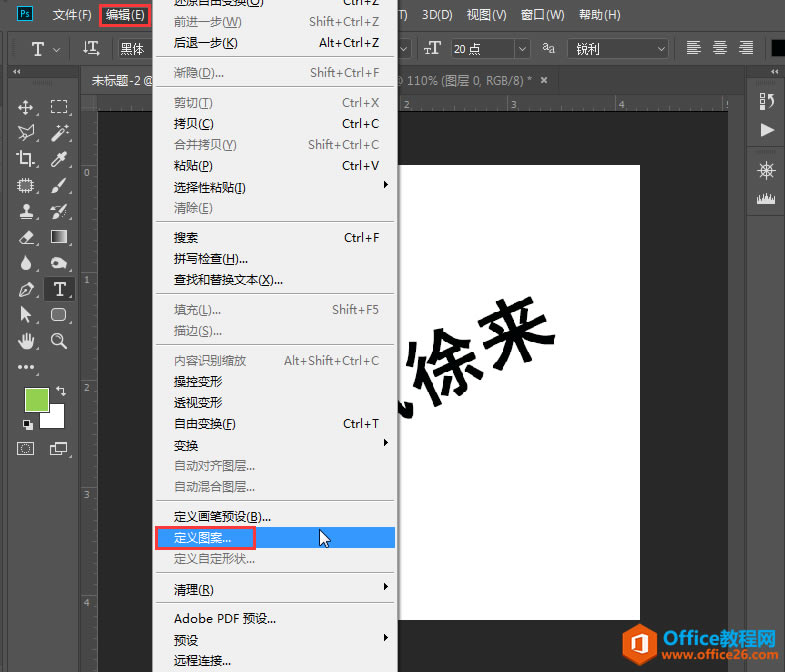
Task: Open the 编辑(E) menu
Action: click(125, 15)
